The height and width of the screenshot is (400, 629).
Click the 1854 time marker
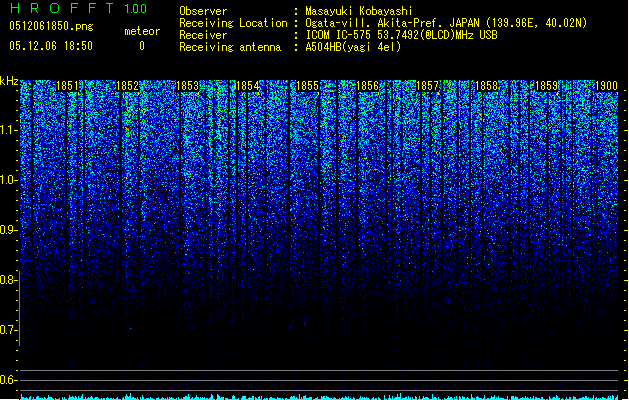(x=248, y=86)
